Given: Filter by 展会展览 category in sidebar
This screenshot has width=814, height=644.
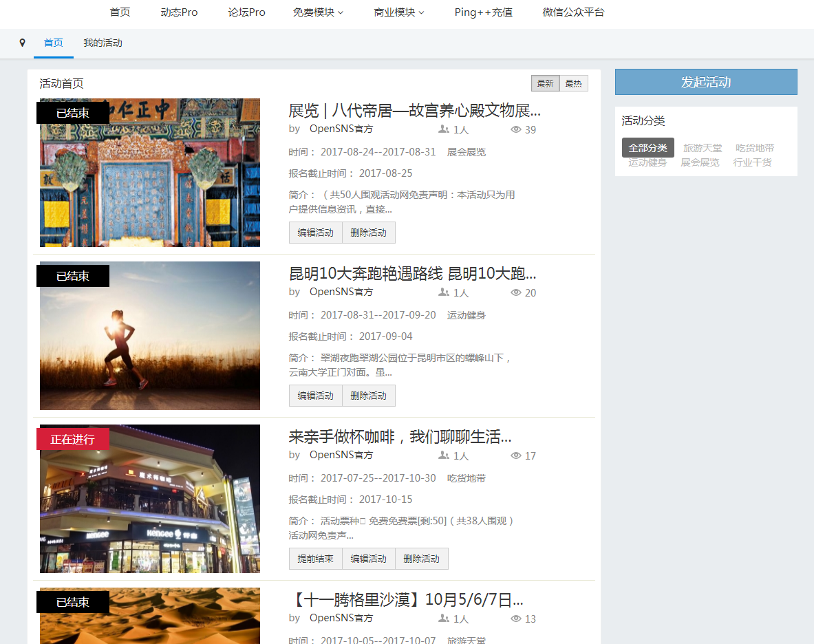Looking at the screenshot, I should (x=700, y=162).
